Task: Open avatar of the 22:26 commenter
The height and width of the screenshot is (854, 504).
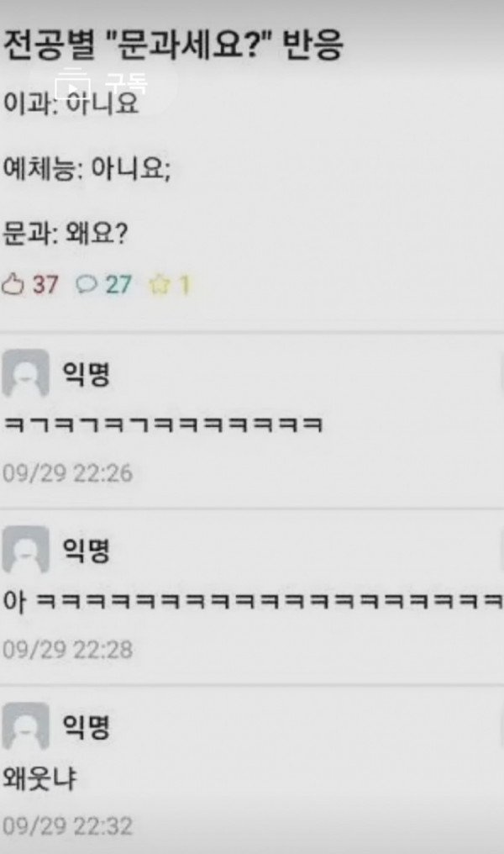Action: point(25,373)
